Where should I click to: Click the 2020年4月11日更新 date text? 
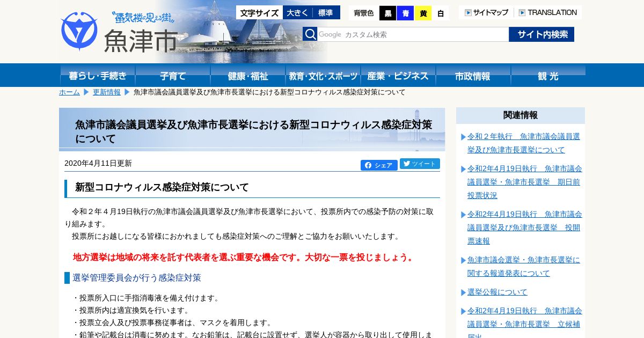coord(98,163)
